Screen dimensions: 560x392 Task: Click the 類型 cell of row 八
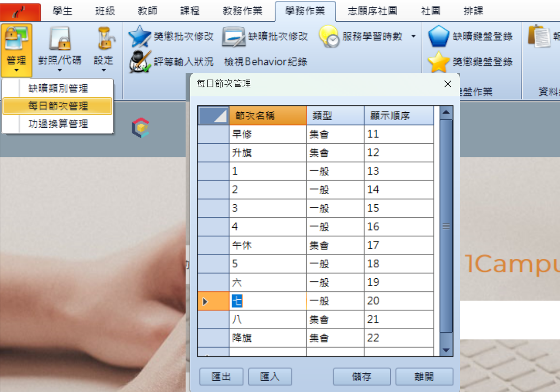point(335,320)
